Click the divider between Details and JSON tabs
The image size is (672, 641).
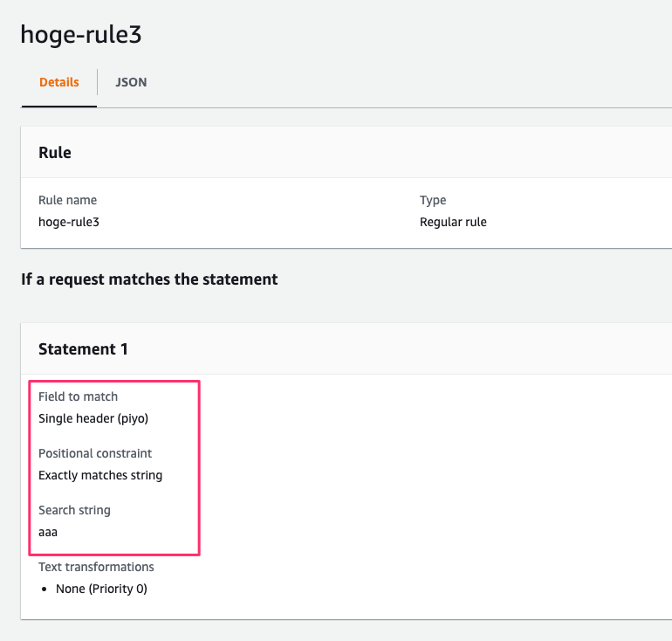pos(97,82)
